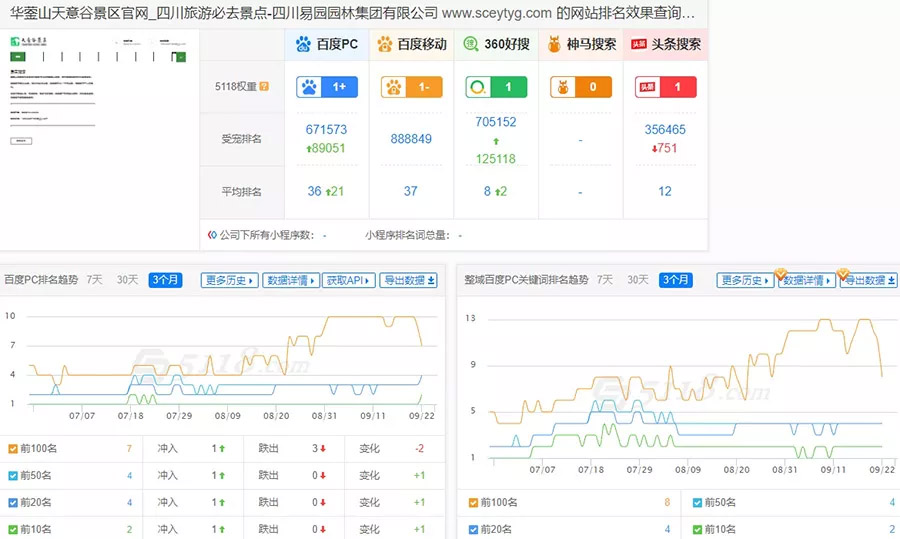Select 3个月 in 整域 keyword trend panel
This screenshot has height=539, width=900.
[x=676, y=280]
